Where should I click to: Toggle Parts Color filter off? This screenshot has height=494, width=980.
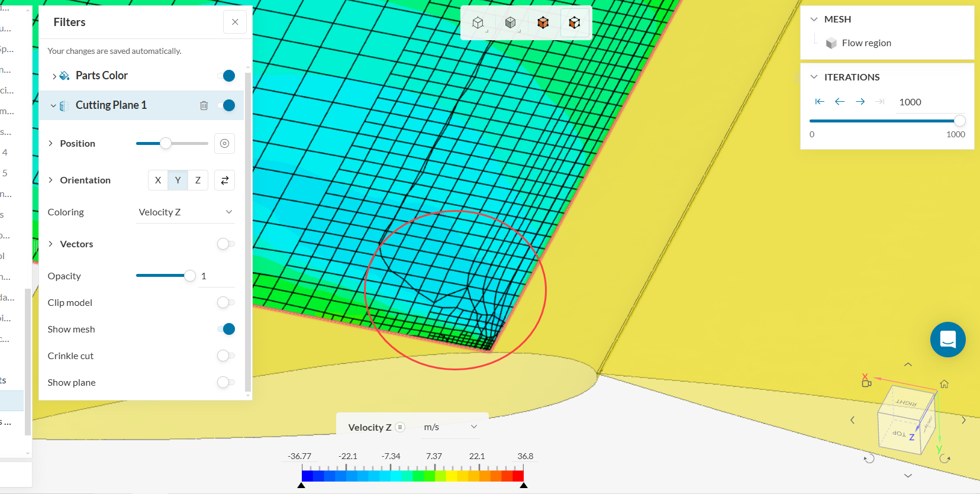tap(226, 76)
